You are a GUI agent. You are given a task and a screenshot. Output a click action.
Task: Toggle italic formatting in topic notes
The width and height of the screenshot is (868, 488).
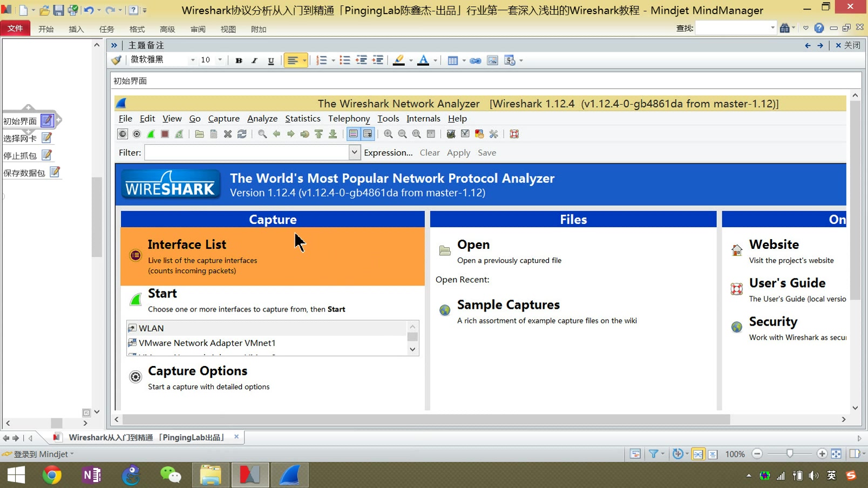click(254, 60)
